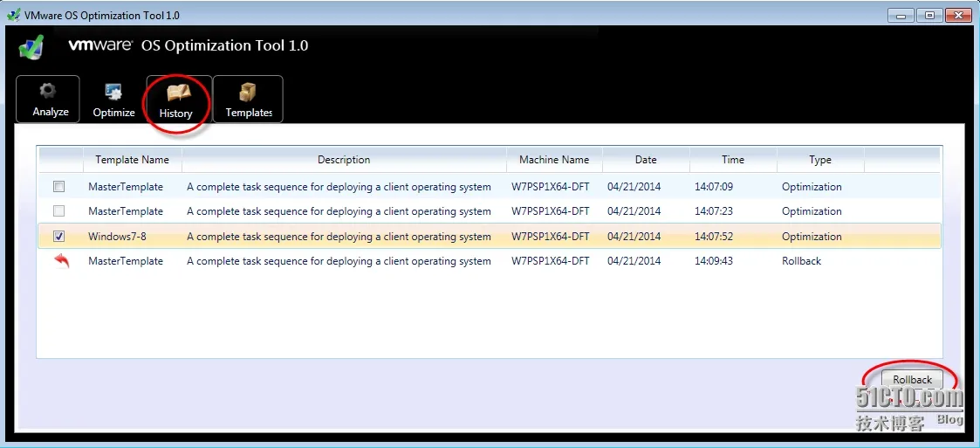The height and width of the screenshot is (448, 980).
Task: Sort by Machine Name column header
Action: click(x=554, y=160)
